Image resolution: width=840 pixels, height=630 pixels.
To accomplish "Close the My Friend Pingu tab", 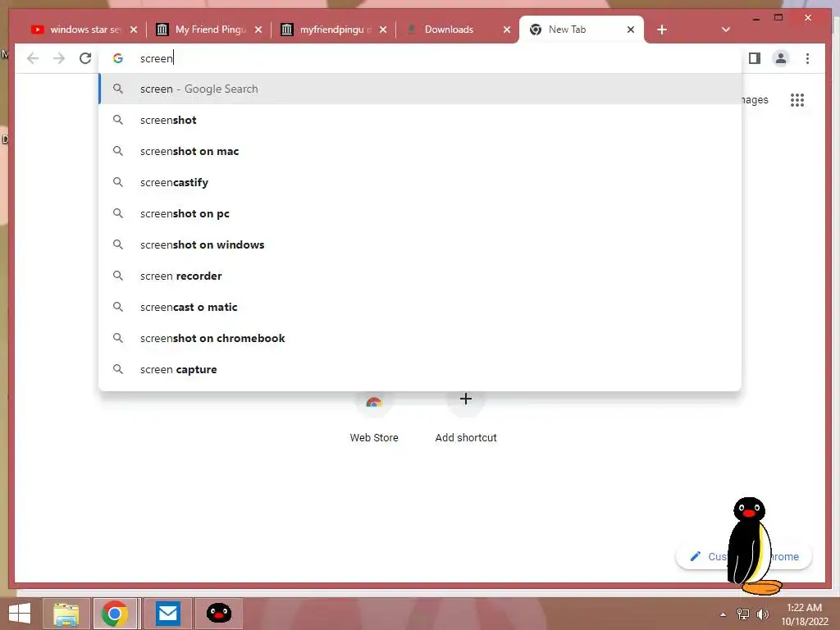I will [x=258, y=30].
